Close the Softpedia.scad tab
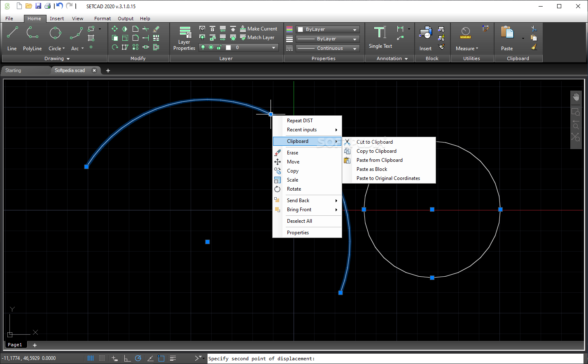 [x=94, y=70]
